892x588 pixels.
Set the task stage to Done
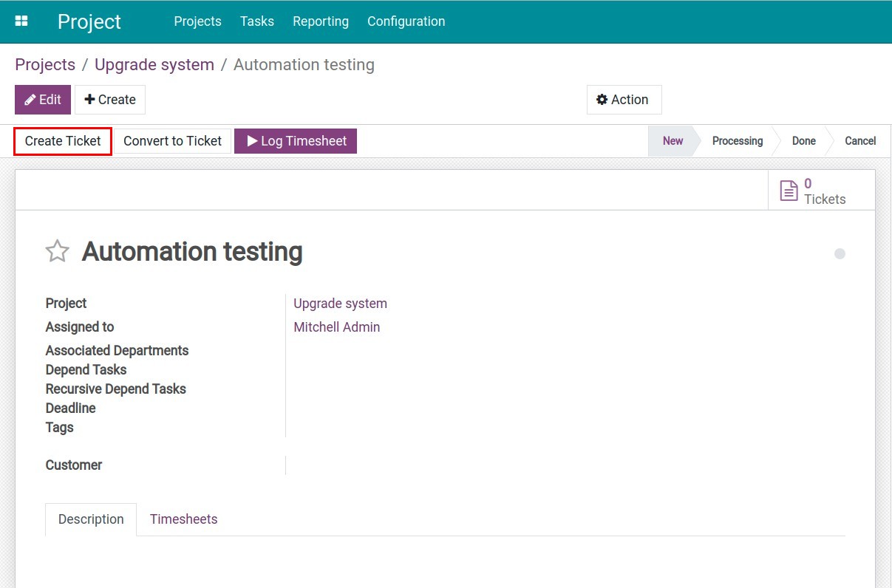(803, 140)
